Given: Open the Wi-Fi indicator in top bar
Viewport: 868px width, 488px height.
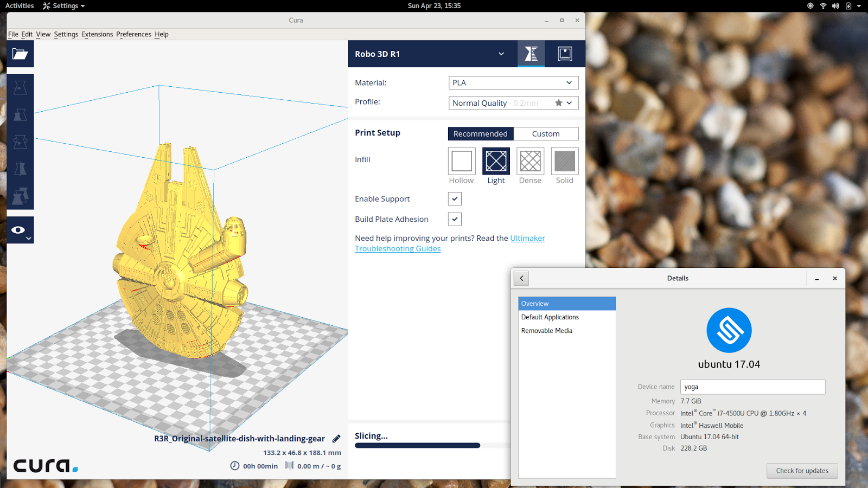Looking at the screenshot, I should click(823, 6).
